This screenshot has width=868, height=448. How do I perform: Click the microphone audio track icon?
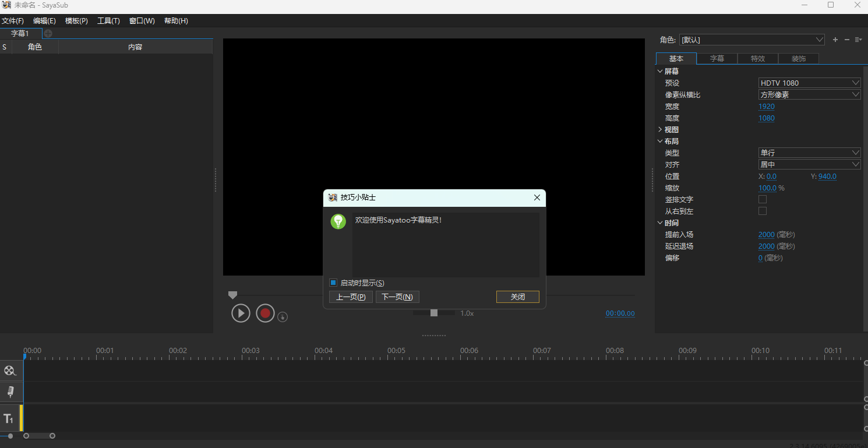click(x=10, y=391)
